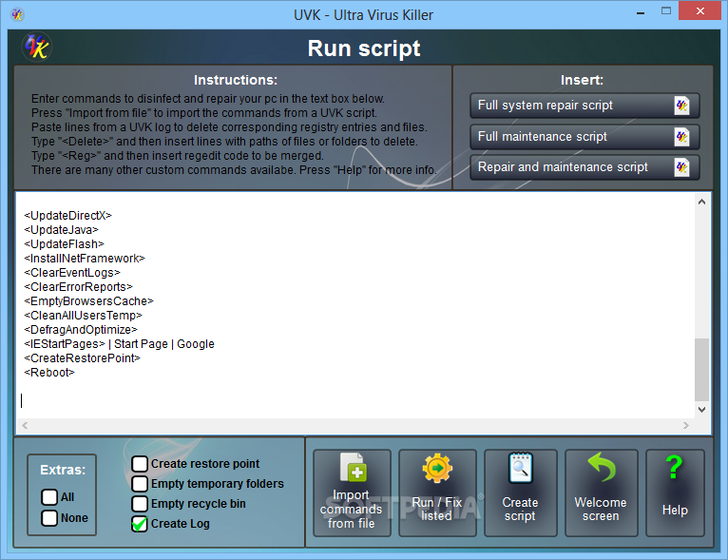
Task: Maximize the UVK window
Action: coord(666,11)
